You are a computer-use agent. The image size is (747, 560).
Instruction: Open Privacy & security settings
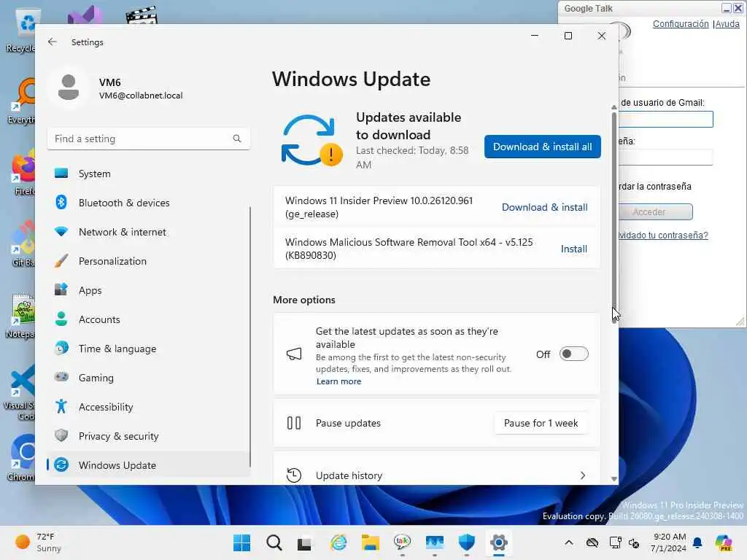coord(148,436)
